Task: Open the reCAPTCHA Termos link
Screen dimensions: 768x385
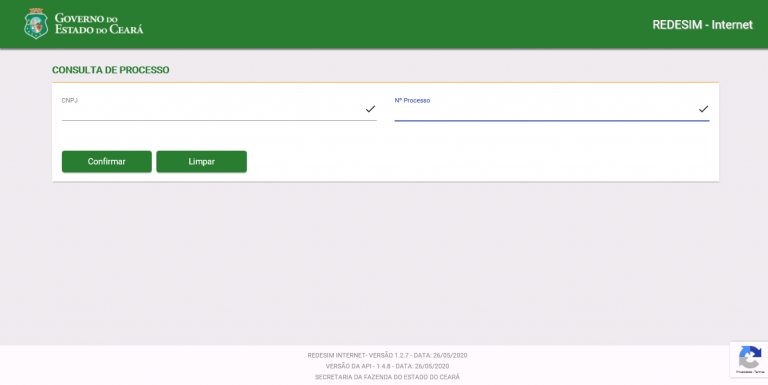Action: (x=758, y=372)
